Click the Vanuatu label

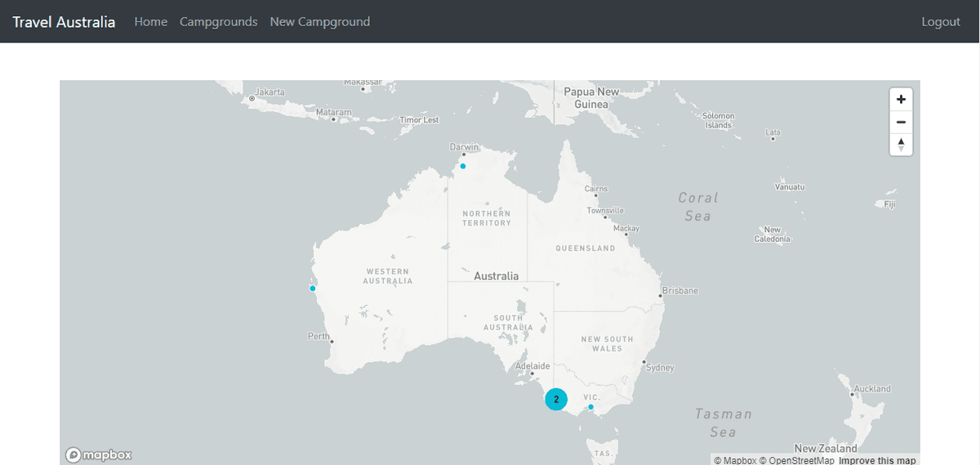coord(790,187)
